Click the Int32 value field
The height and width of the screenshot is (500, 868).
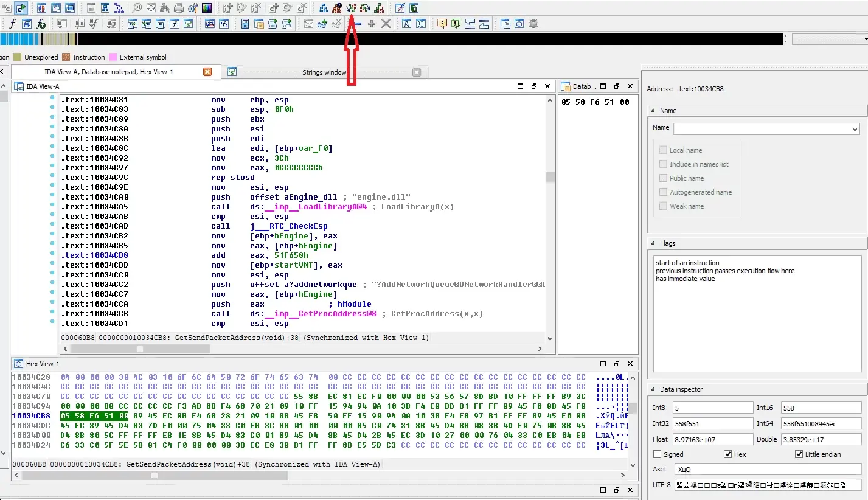tap(713, 423)
